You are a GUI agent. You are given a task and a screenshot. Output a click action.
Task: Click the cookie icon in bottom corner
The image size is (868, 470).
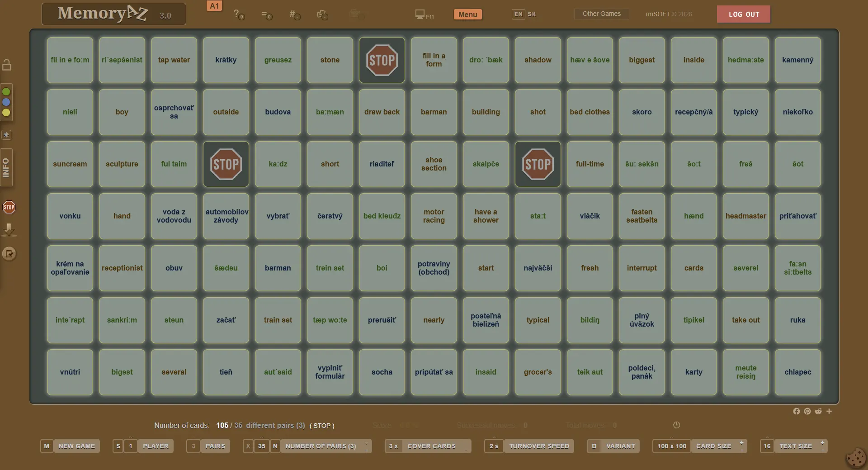855,458
